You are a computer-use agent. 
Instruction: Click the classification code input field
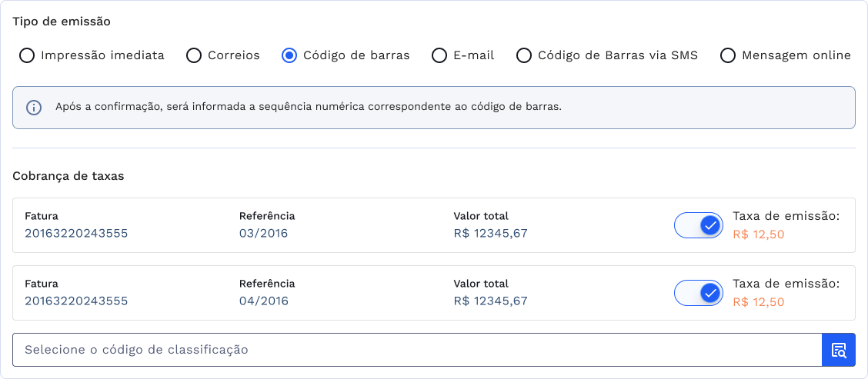[416, 350]
